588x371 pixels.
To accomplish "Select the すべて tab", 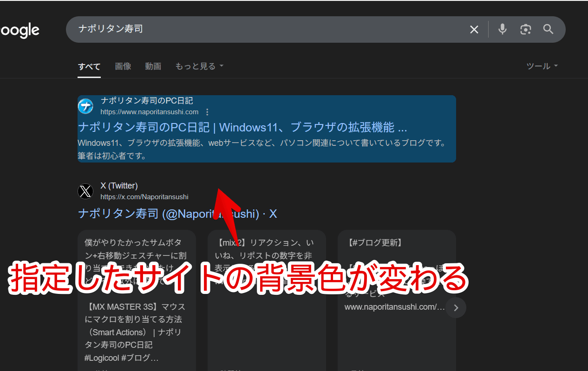I will point(89,66).
